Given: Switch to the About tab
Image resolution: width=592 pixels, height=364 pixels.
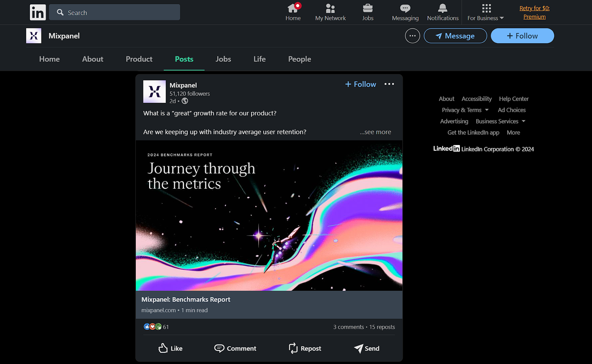Looking at the screenshot, I should (92, 59).
